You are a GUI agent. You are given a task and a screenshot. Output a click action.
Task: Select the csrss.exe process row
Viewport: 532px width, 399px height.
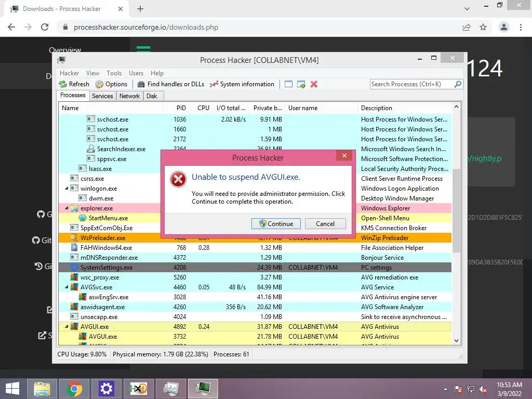pos(255,179)
